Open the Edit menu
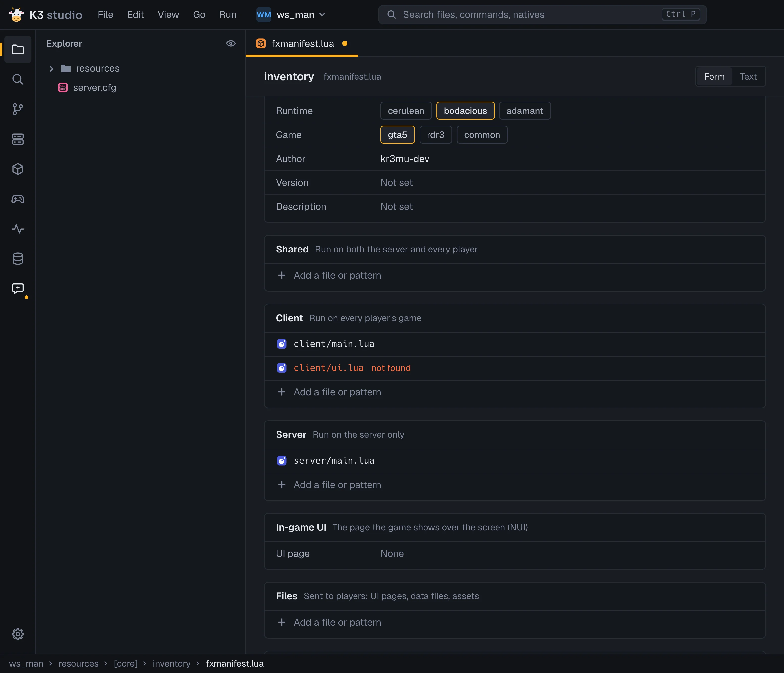 pos(136,15)
